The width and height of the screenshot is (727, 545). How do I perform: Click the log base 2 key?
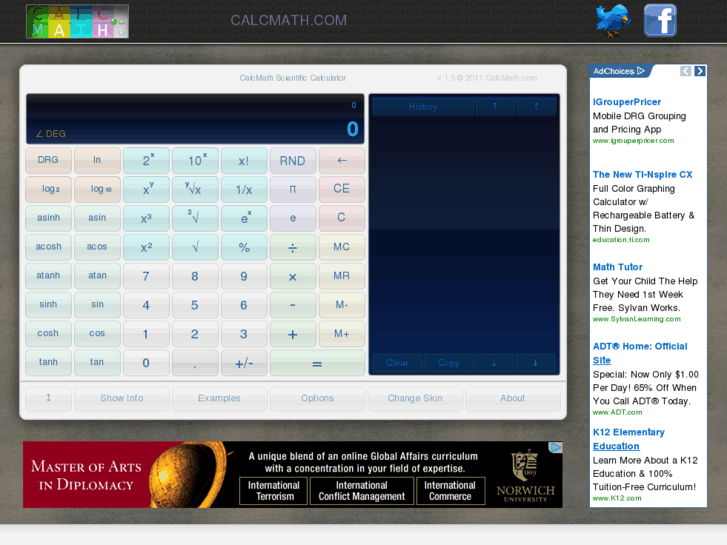[x=48, y=189]
